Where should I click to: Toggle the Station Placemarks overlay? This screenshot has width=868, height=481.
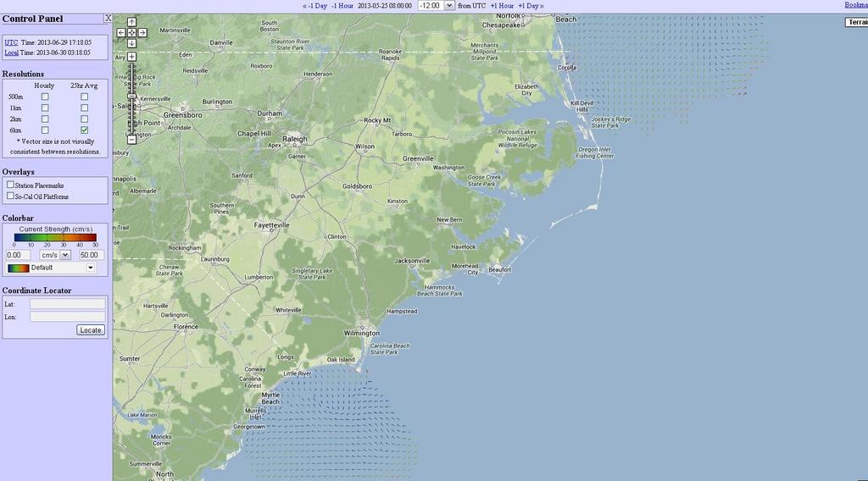pyautogui.click(x=10, y=185)
